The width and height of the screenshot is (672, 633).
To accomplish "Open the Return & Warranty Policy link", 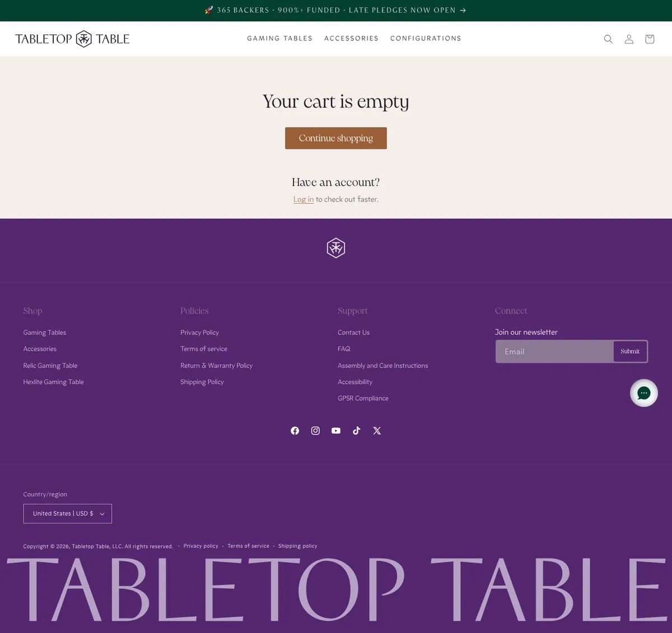I will (x=217, y=365).
